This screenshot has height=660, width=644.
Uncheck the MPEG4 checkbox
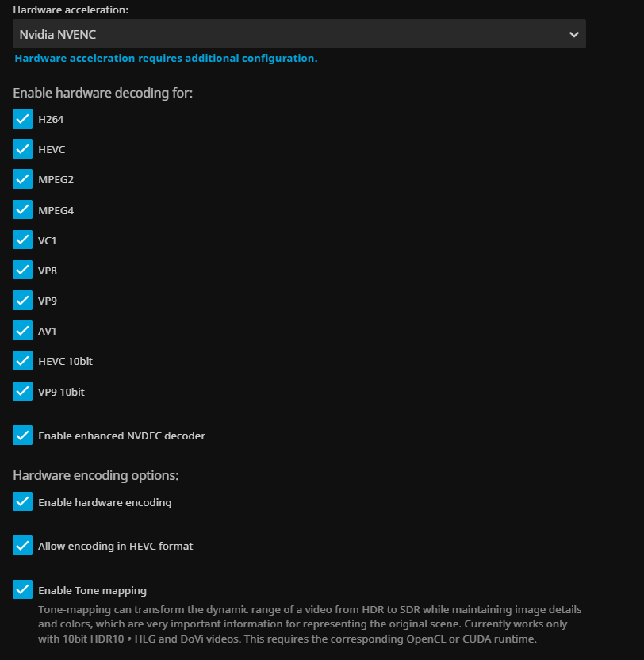click(23, 210)
